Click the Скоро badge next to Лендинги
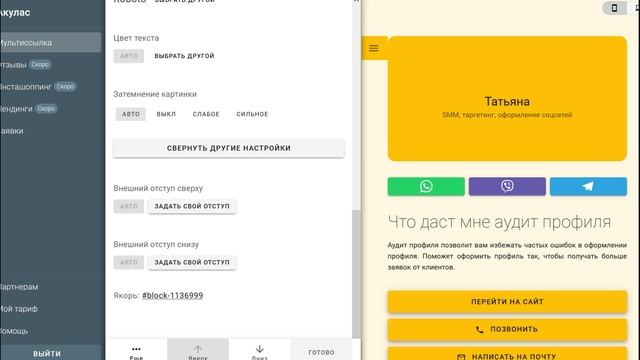Image resolution: width=640 pixels, height=360 pixels. point(46,109)
